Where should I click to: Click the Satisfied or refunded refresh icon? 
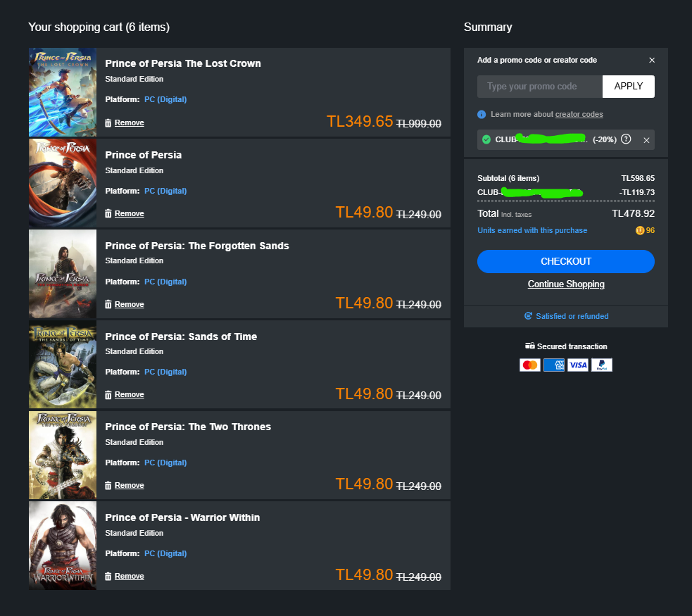tap(528, 316)
